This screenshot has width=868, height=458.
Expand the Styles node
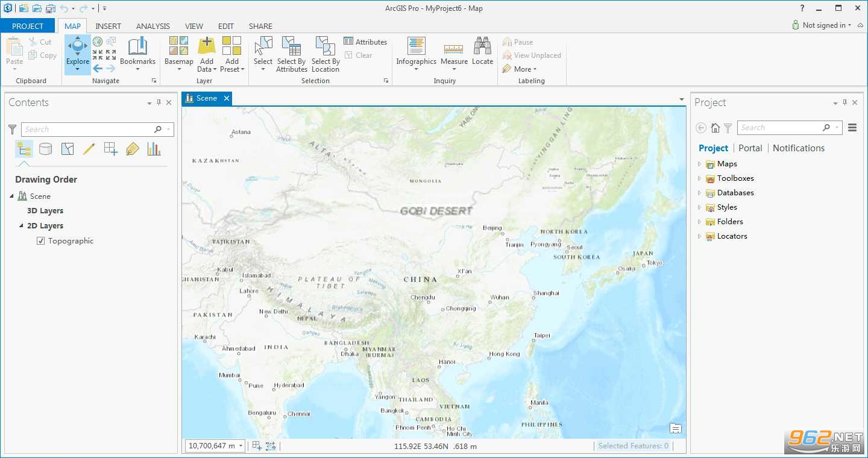700,207
